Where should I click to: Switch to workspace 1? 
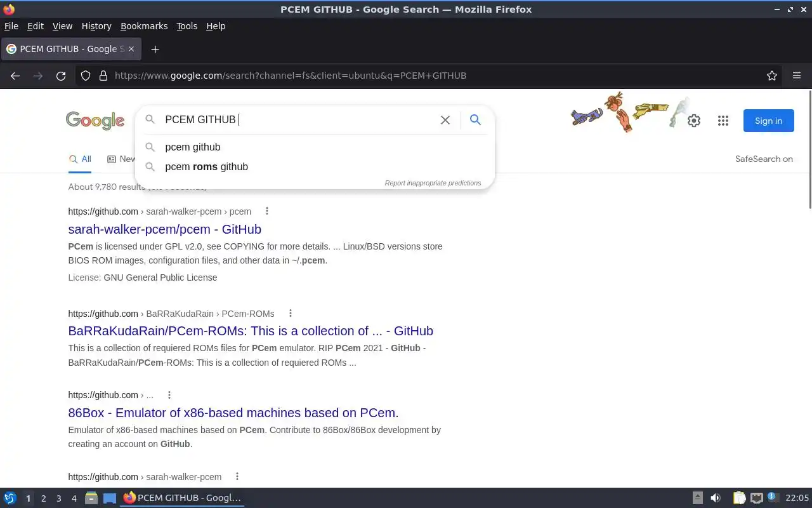[x=28, y=498]
